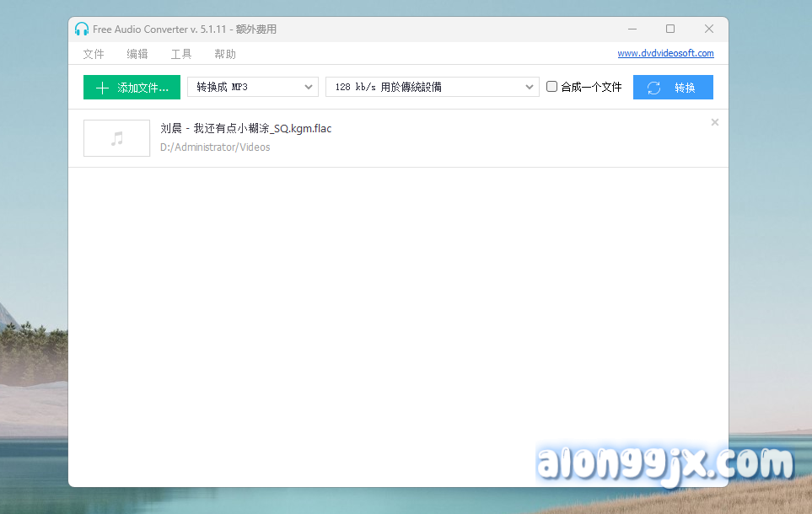Enable the 合成一个文件 checkbox
Viewport: 812px width, 514px height.
point(552,87)
